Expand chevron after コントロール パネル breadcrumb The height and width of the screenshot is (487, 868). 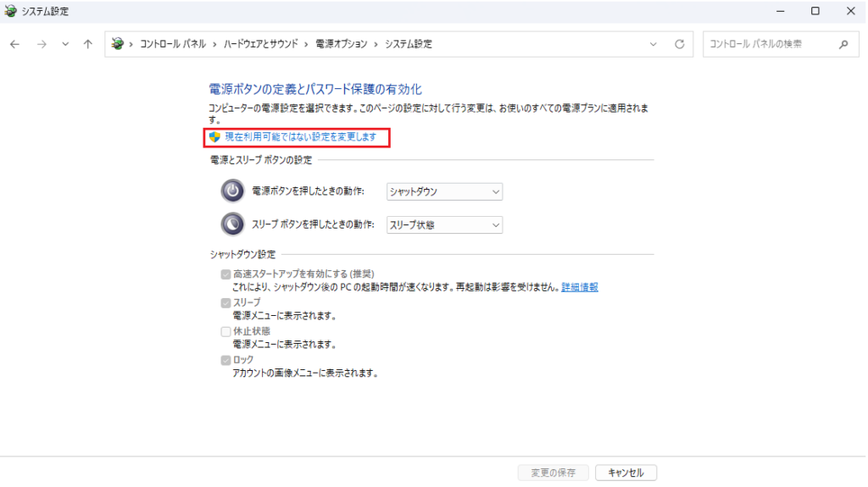214,44
